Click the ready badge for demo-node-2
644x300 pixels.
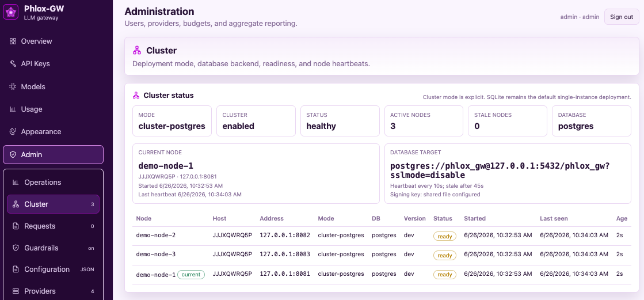tap(444, 236)
